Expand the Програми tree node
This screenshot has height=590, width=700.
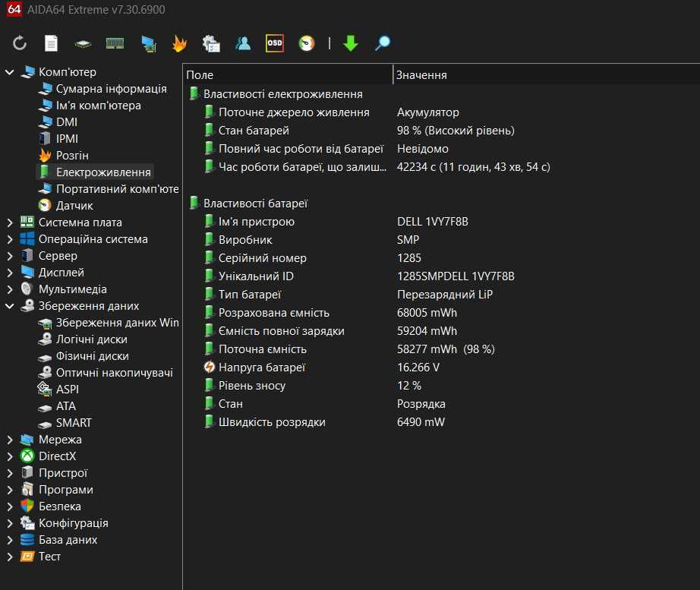click(9, 490)
